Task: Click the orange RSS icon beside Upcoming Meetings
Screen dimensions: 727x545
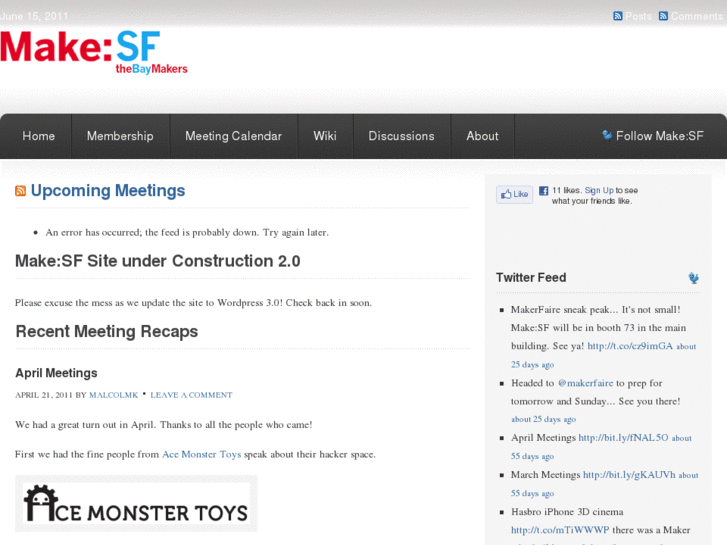Action: pos(20,191)
